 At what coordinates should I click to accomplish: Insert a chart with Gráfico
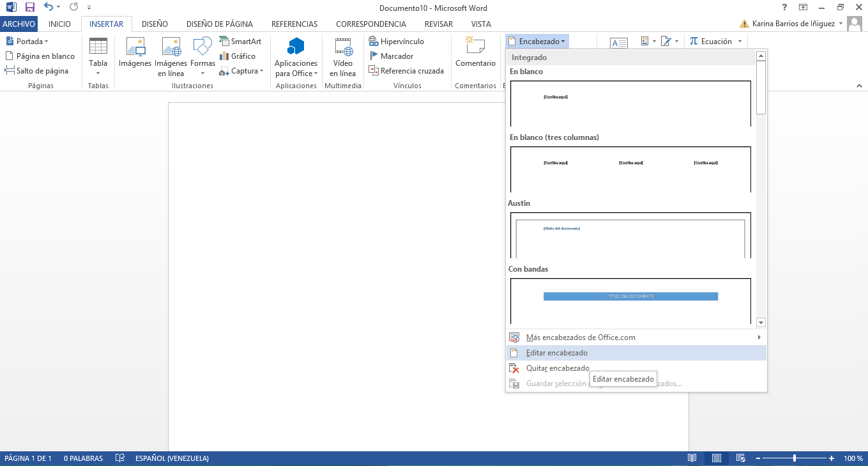point(237,56)
